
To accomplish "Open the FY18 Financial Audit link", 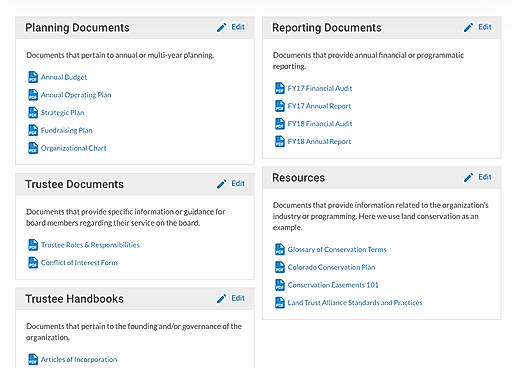I will [x=320, y=123].
